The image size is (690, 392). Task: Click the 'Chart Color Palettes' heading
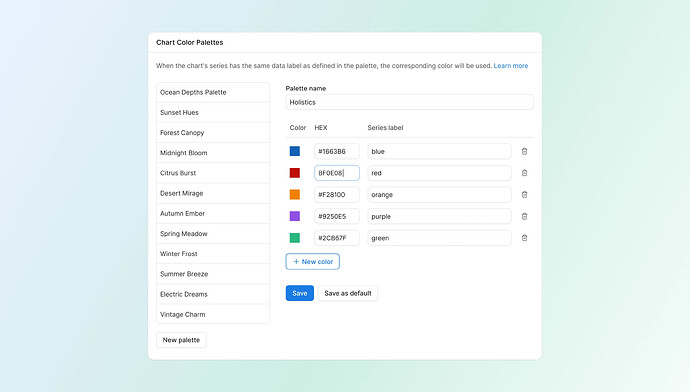coord(190,43)
